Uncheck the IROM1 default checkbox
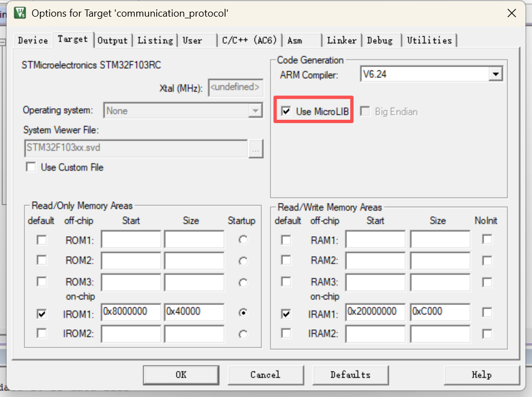The width and height of the screenshot is (532, 397). click(x=42, y=314)
